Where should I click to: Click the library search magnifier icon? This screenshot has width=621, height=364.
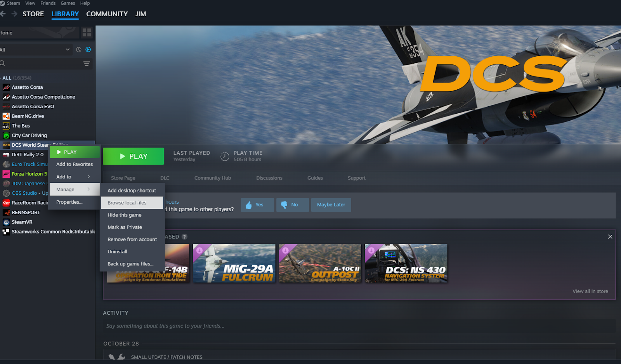point(3,63)
